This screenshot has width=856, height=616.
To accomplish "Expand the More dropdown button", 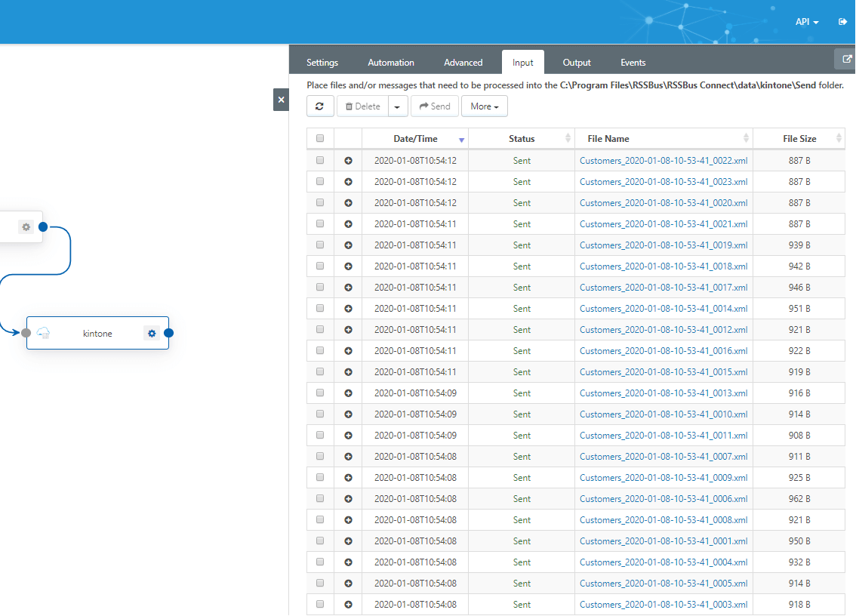I will tap(484, 106).
